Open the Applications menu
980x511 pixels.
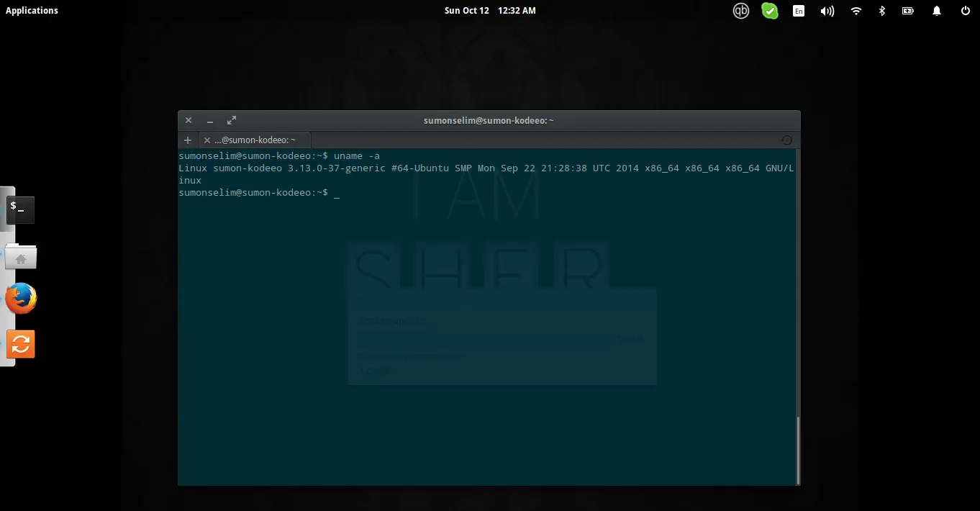(32, 11)
